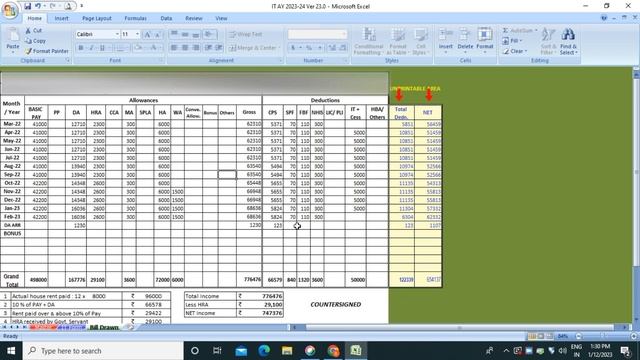640x360 pixels.
Task: Shrink the font size
Action: [x=158, y=35]
